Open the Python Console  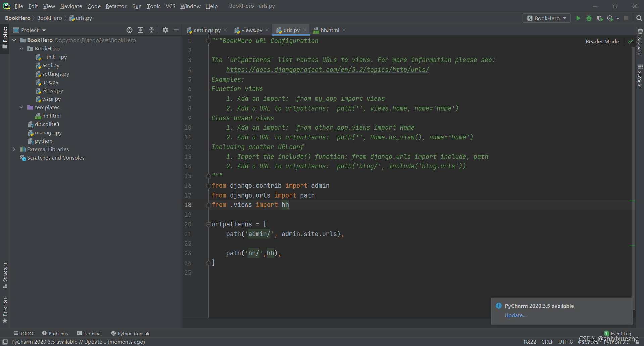(131, 333)
